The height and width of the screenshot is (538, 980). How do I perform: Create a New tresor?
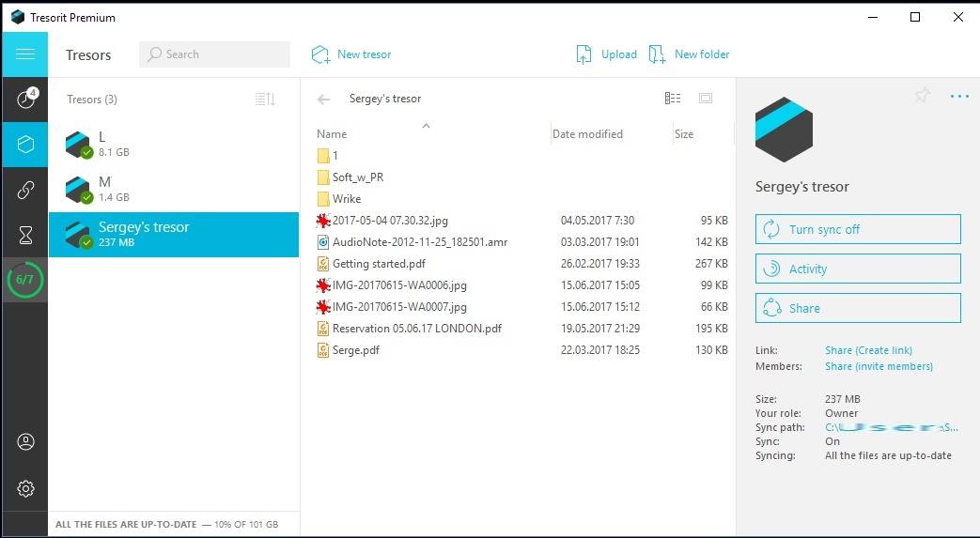click(351, 54)
